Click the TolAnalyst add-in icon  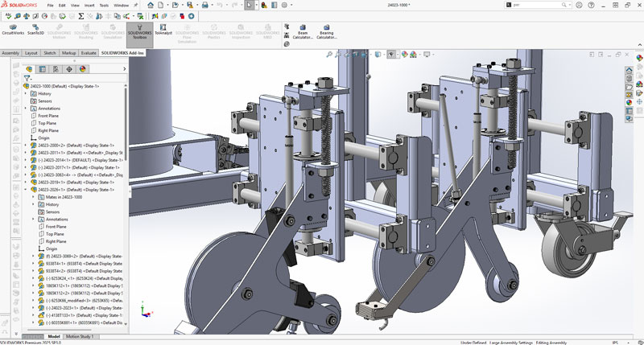coord(164,28)
